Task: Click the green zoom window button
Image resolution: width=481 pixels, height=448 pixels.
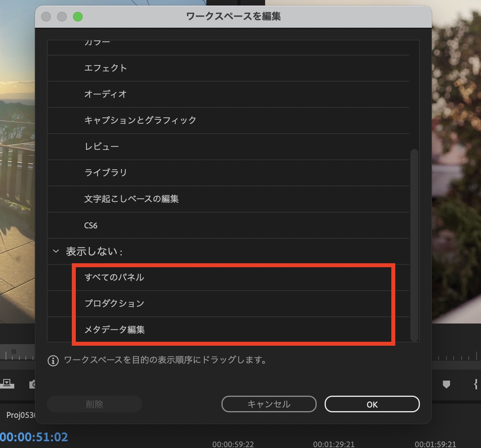Action: tap(78, 17)
